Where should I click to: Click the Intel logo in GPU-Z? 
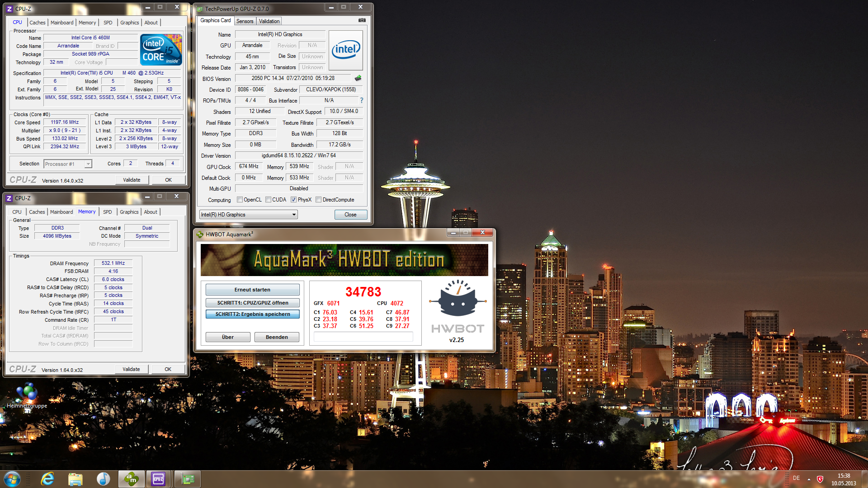(346, 50)
